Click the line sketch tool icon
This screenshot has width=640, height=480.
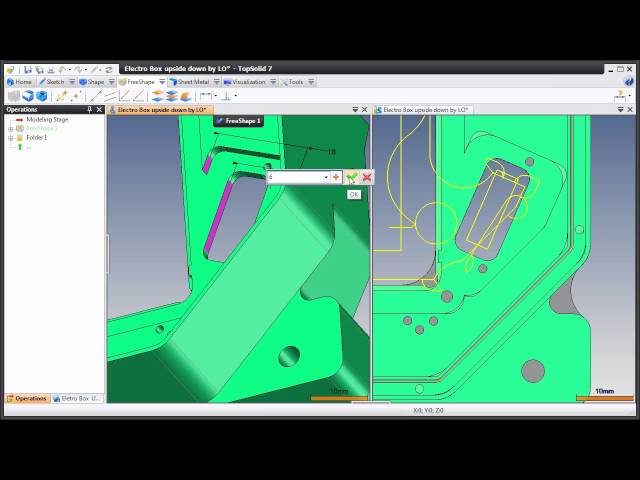97,96
